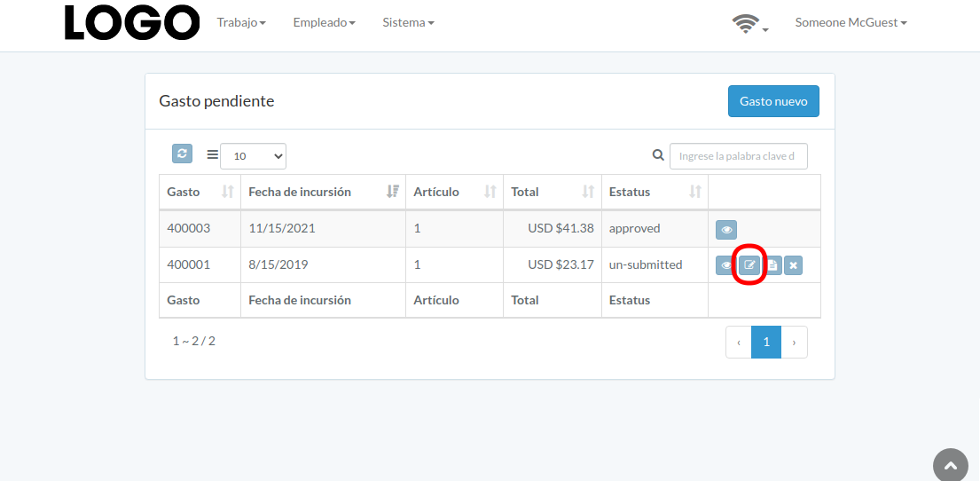Viewport: 980px width, 481px height.
Task: Edit expense 400001 with pencil icon
Action: click(749, 266)
